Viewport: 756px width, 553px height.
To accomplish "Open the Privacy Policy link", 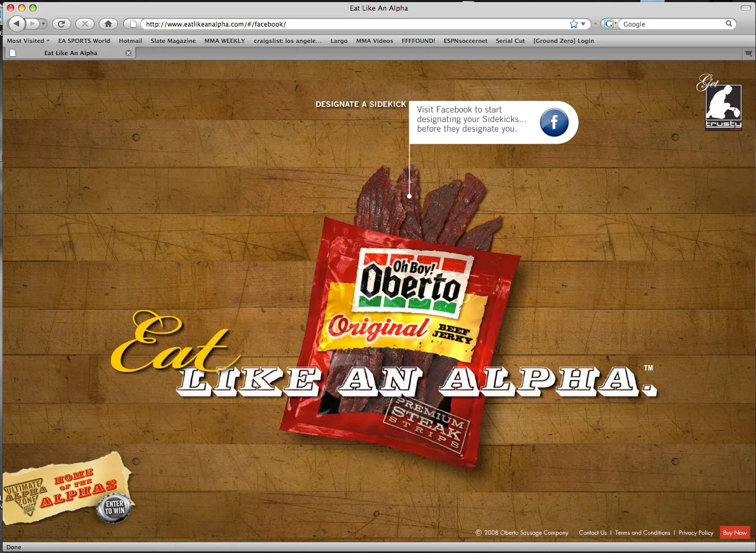I will coord(695,533).
